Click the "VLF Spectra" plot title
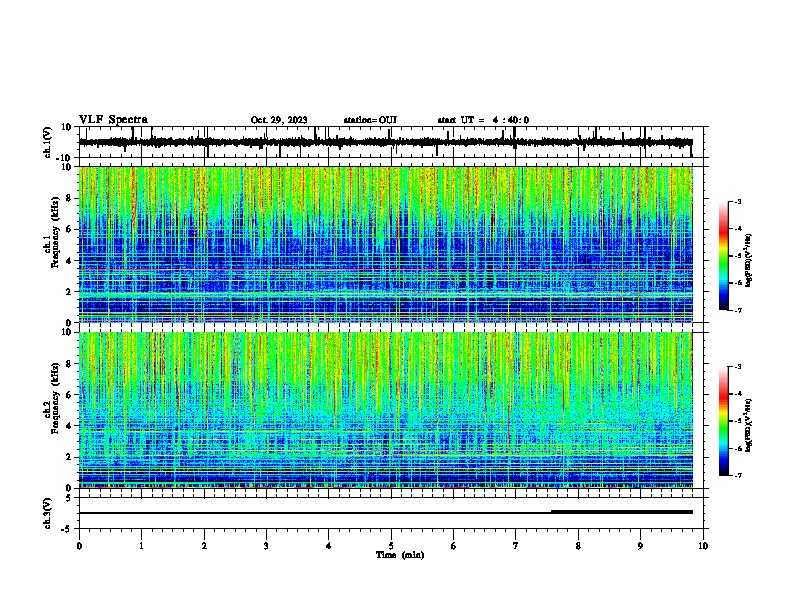The image size is (792, 612). 113,120
